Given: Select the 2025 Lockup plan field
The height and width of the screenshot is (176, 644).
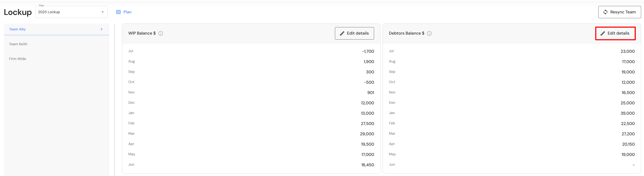Looking at the screenshot, I should (67, 12).
